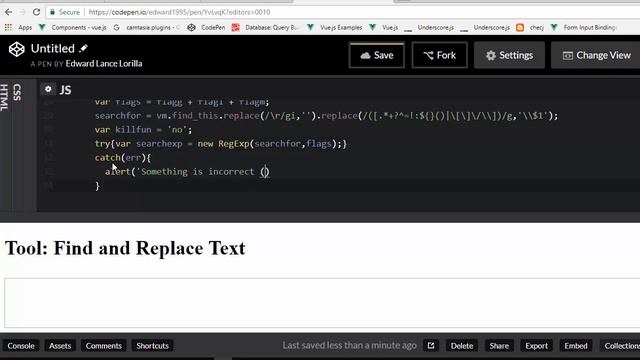The width and height of the screenshot is (640, 360).
Task: Fork this pen
Action: point(440,55)
